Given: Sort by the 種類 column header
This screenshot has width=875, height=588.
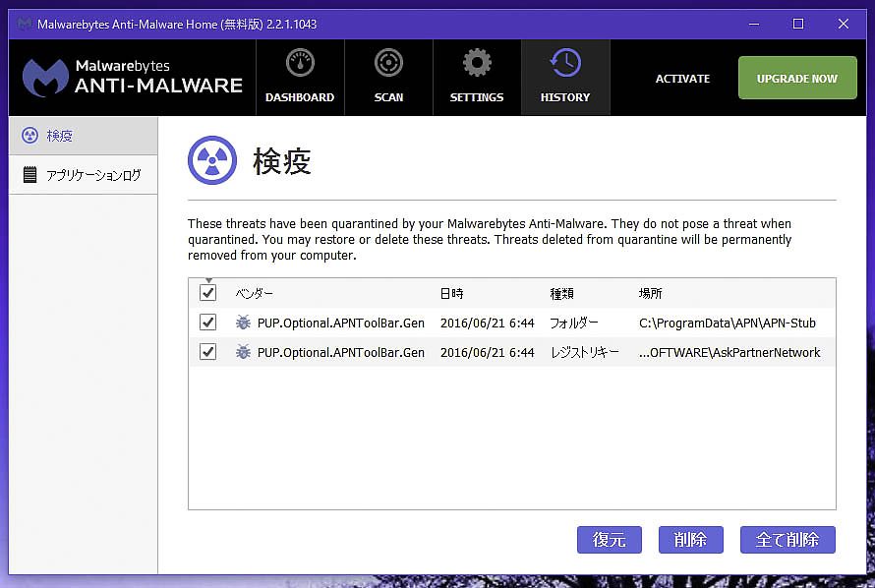Looking at the screenshot, I should pyautogui.click(x=561, y=293).
